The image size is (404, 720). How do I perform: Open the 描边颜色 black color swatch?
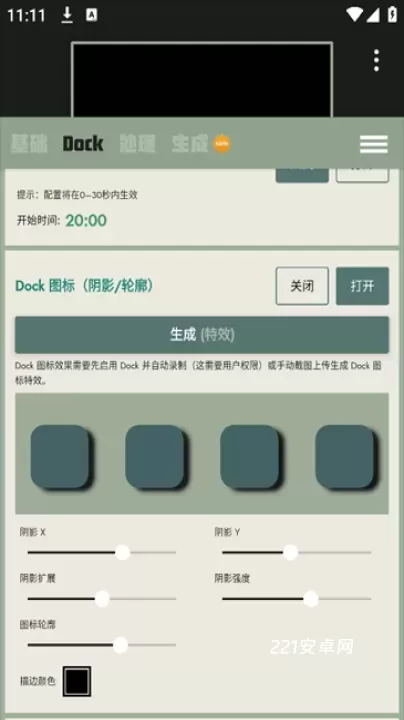pyautogui.click(x=77, y=681)
